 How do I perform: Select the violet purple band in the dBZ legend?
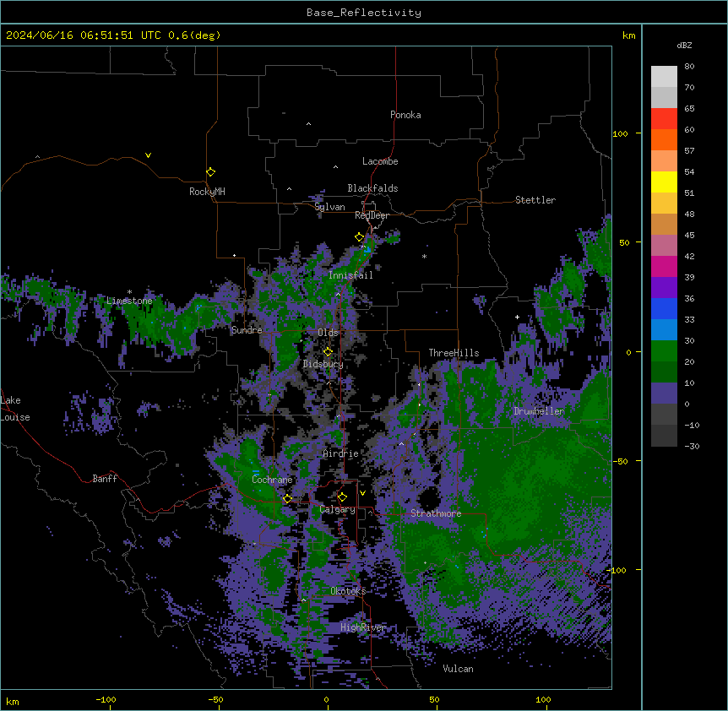click(664, 288)
